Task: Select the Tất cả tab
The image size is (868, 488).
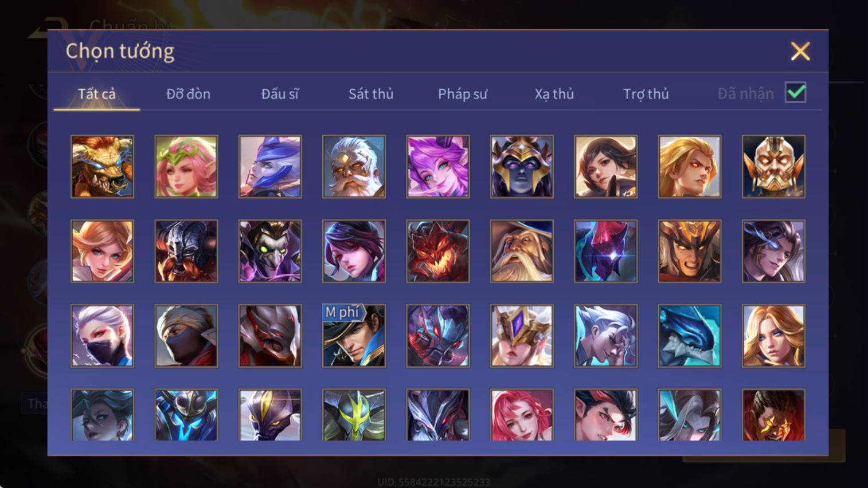Action: click(x=96, y=94)
